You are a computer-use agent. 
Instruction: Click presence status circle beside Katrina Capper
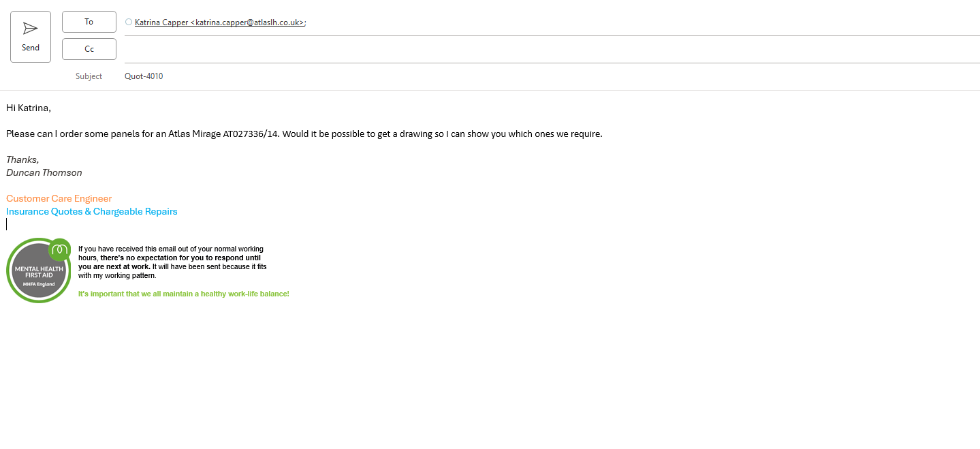[129, 22]
